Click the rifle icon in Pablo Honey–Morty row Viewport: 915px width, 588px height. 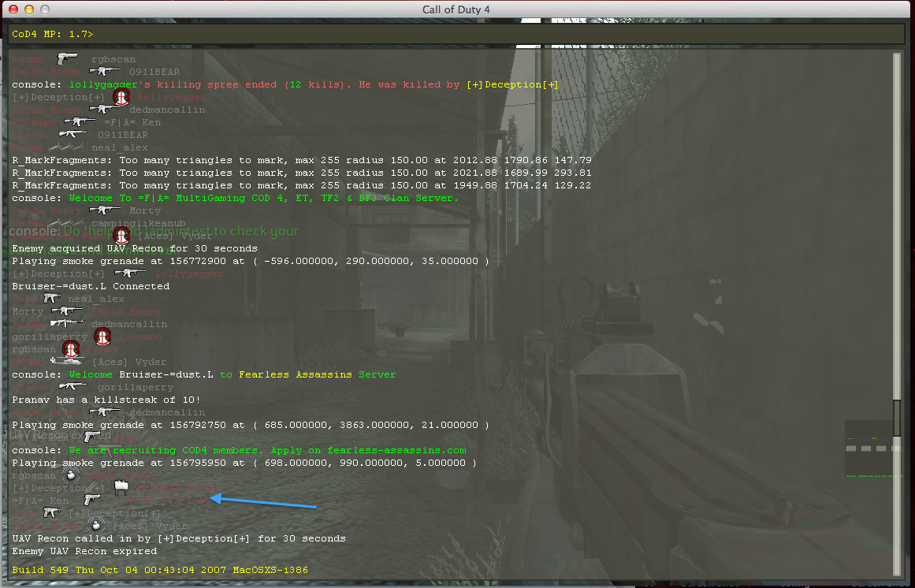pyautogui.click(x=105, y=210)
